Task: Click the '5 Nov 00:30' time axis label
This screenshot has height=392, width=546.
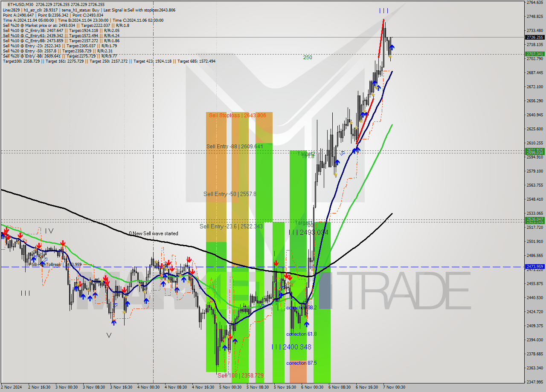Action: [230, 387]
